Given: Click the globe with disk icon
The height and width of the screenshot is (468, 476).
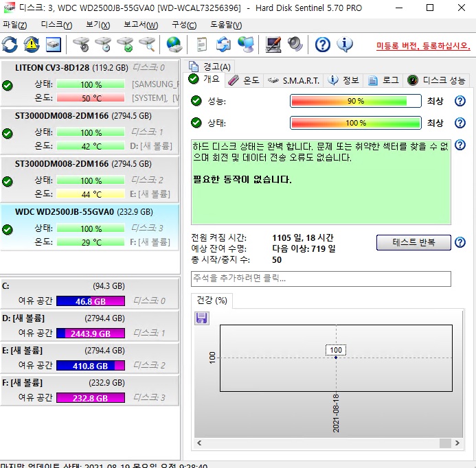Looking at the screenshot, I should pyautogui.click(x=174, y=45).
